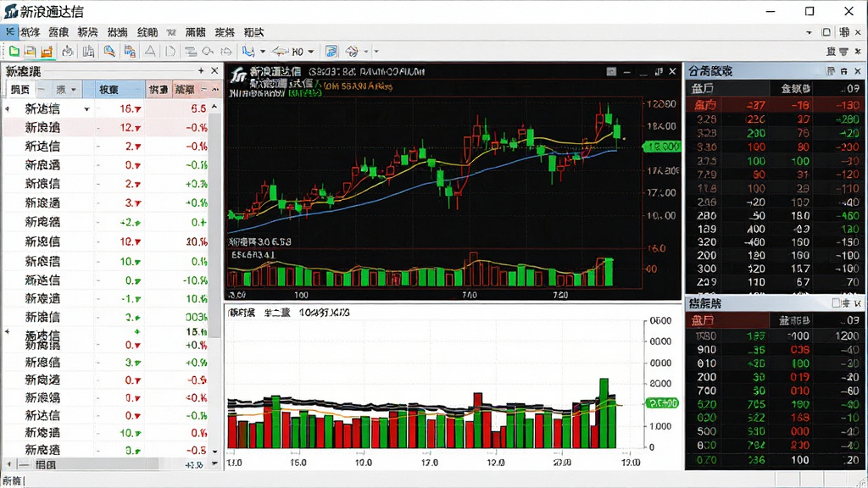Open the dropdown arrow on menu bar right

point(809,33)
